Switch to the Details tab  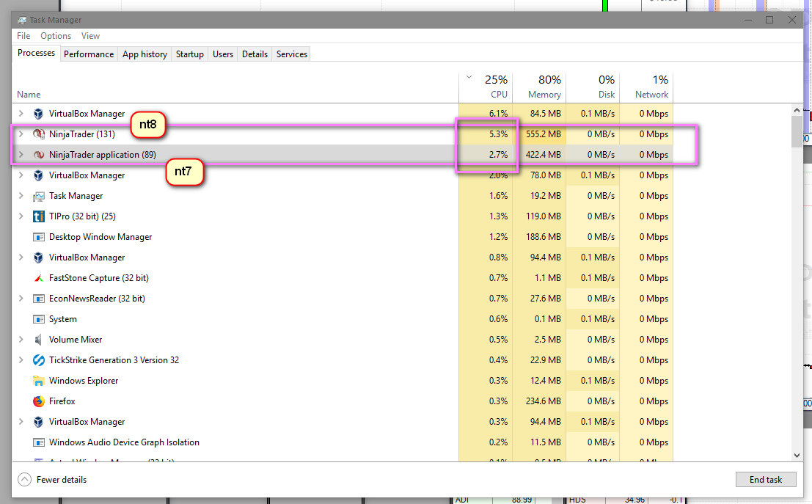255,54
